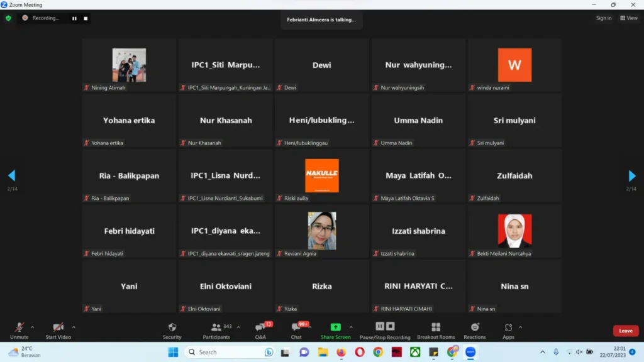Open Reactions menu
Viewport: 644px width, 362px height.
(x=474, y=331)
